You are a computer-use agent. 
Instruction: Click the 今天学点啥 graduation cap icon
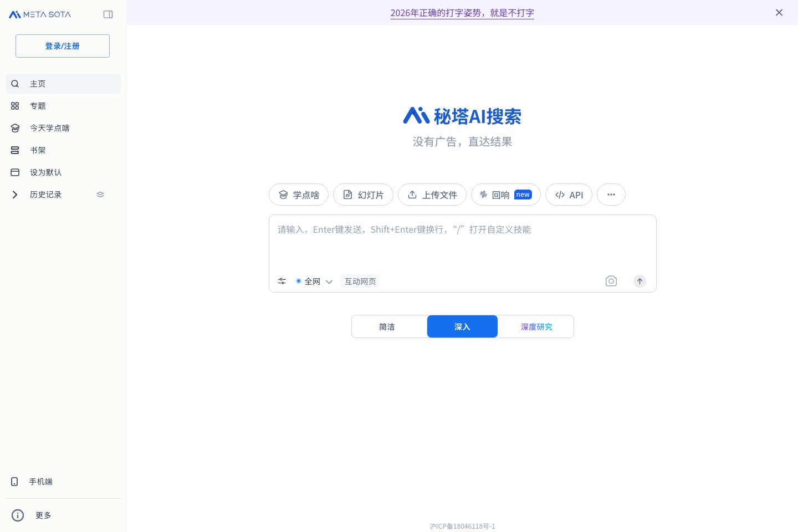[15, 128]
